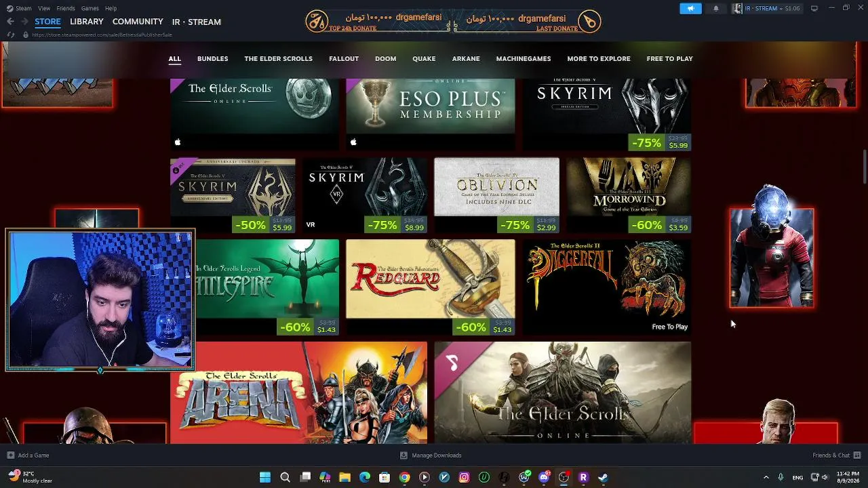Open the Skyrim VR game tile

click(366, 196)
